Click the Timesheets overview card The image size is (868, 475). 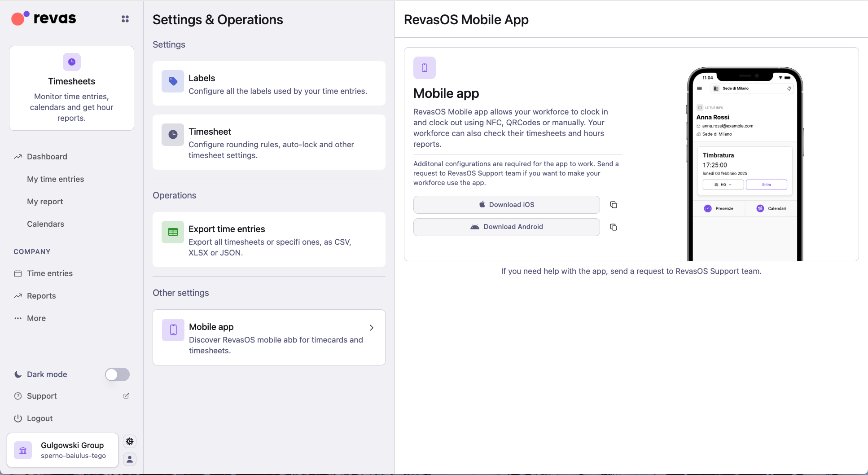(71, 88)
